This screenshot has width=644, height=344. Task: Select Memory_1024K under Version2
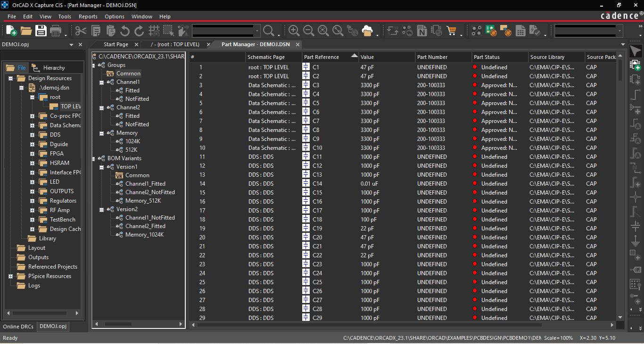tap(144, 235)
